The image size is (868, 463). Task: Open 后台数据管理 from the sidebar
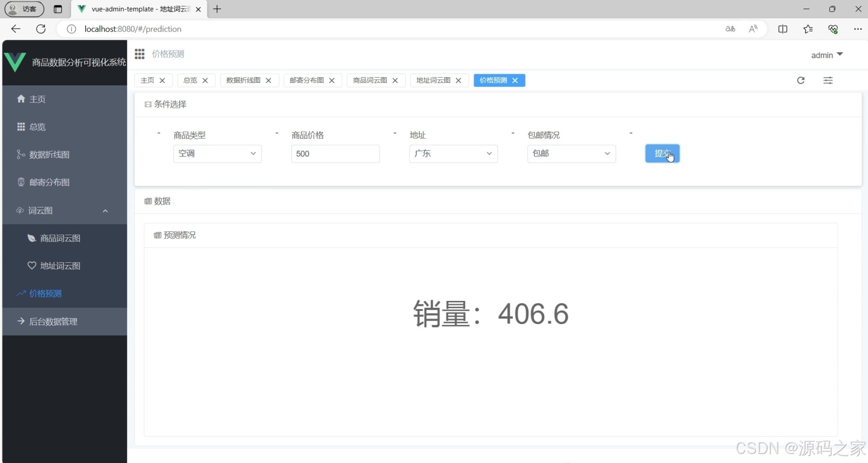(53, 321)
